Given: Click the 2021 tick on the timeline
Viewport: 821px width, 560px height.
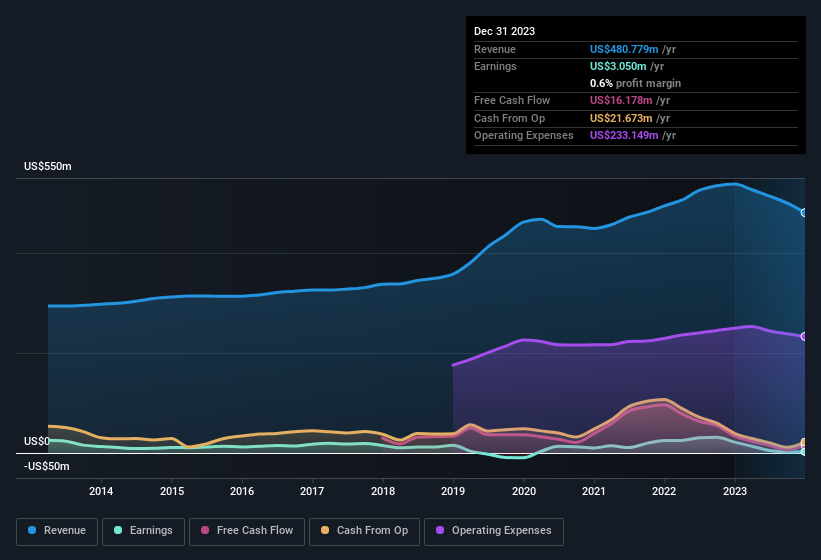Looking at the screenshot, I should pos(594,491).
